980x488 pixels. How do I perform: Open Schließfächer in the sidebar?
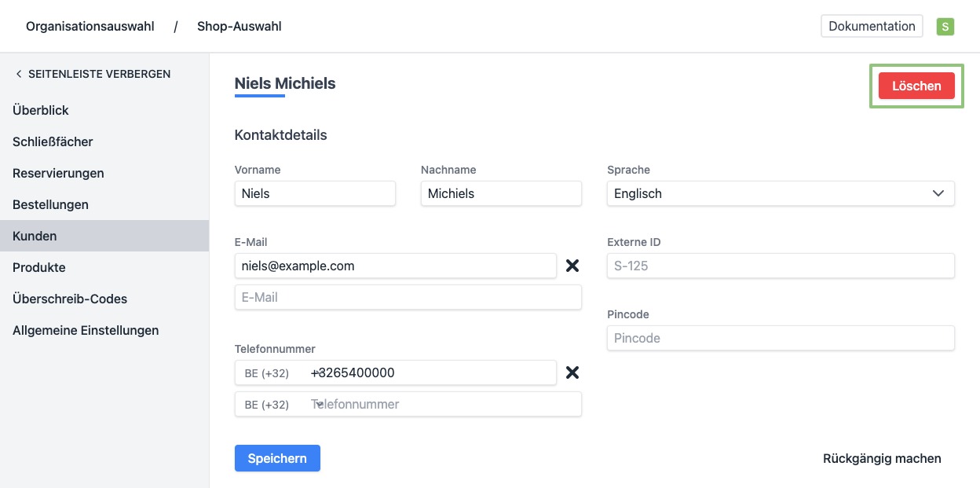click(53, 141)
